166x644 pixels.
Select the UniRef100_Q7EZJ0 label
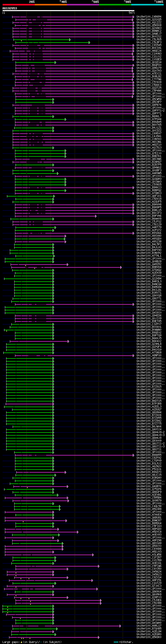click(x=149, y=153)
